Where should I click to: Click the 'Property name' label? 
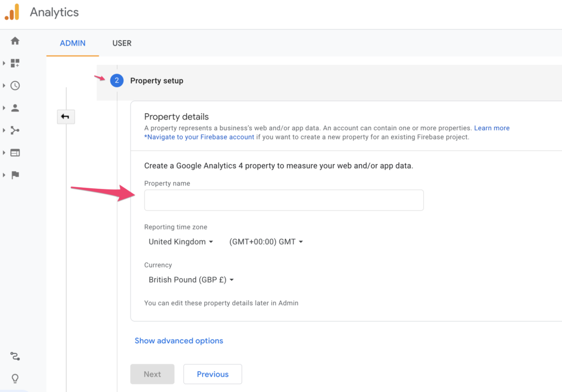167,183
